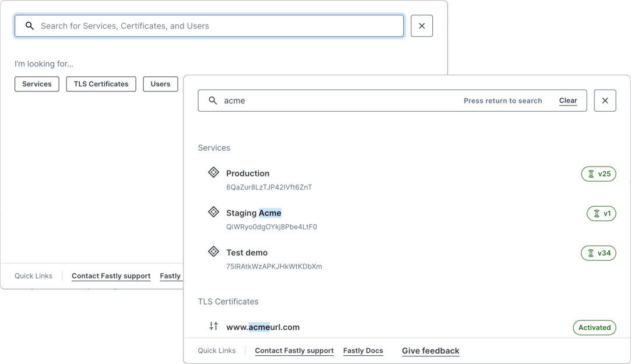Select the Staging Acme search result
The width and height of the screenshot is (631, 364).
[x=255, y=213]
